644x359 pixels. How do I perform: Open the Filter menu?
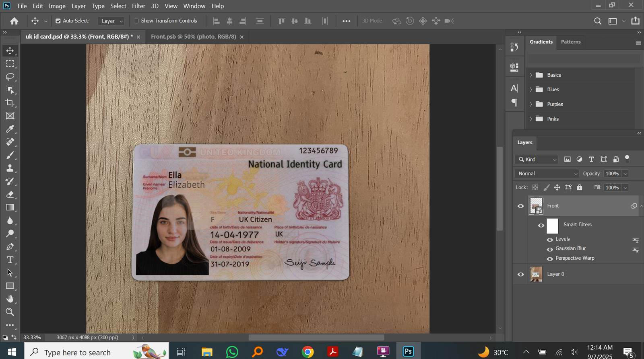(138, 6)
